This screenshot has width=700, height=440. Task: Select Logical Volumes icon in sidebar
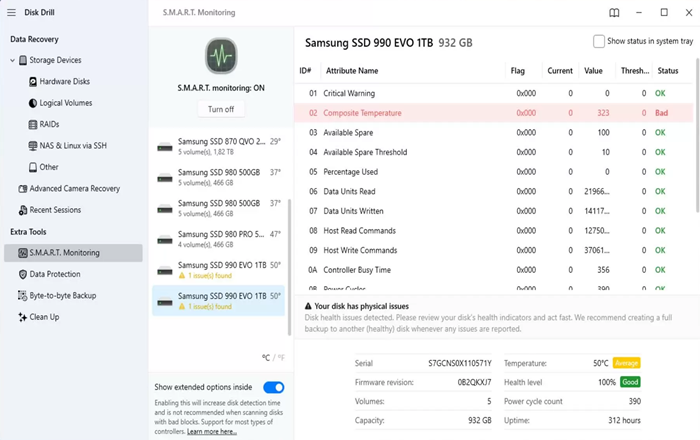click(33, 103)
